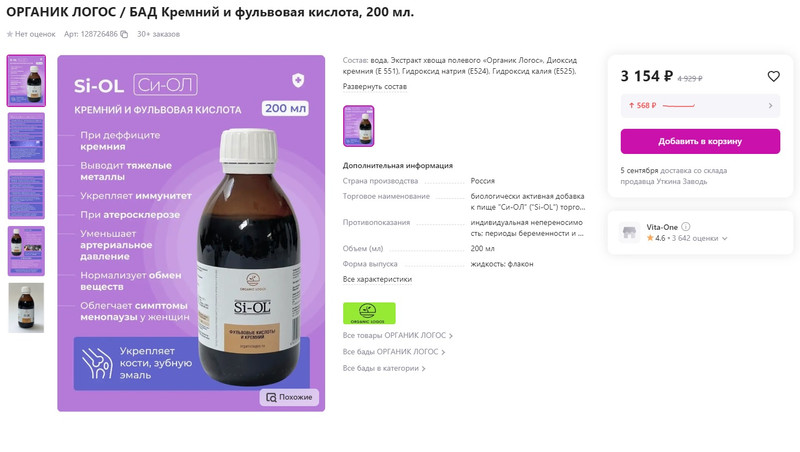Screen dimensions: 800x452
Task: Open Все бады ОРГАНИК ЛОГОС link
Action: [393, 351]
